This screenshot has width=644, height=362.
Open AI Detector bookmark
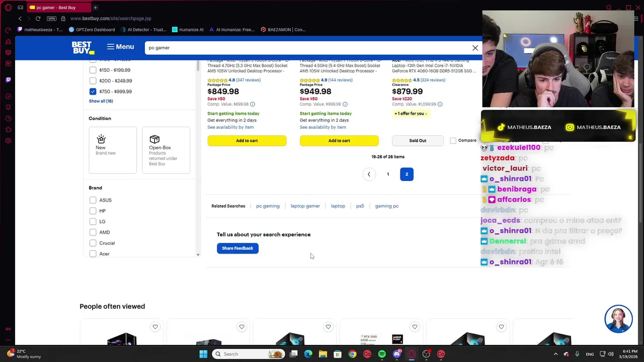click(x=143, y=30)
